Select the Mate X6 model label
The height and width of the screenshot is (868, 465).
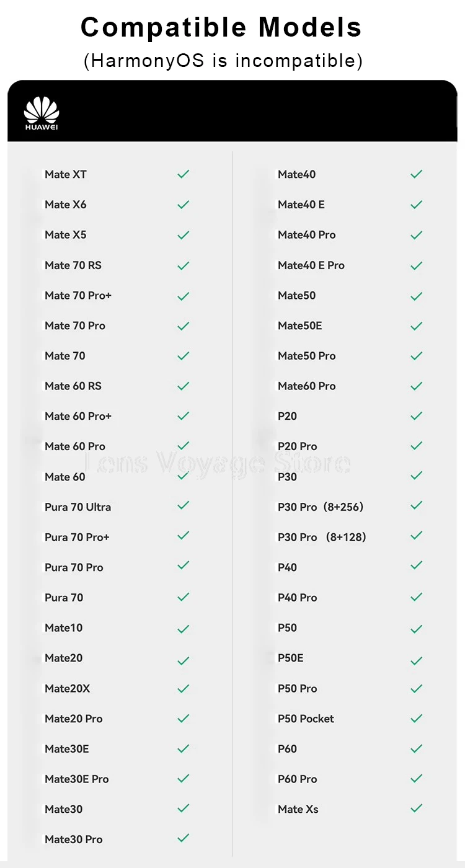tap(66, 205)
